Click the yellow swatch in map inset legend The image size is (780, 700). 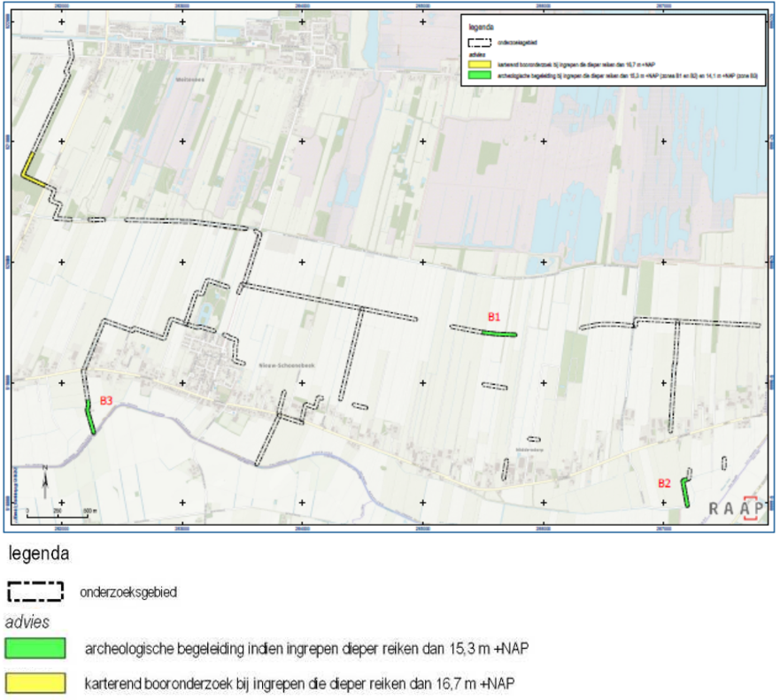(x=479, y=65)
